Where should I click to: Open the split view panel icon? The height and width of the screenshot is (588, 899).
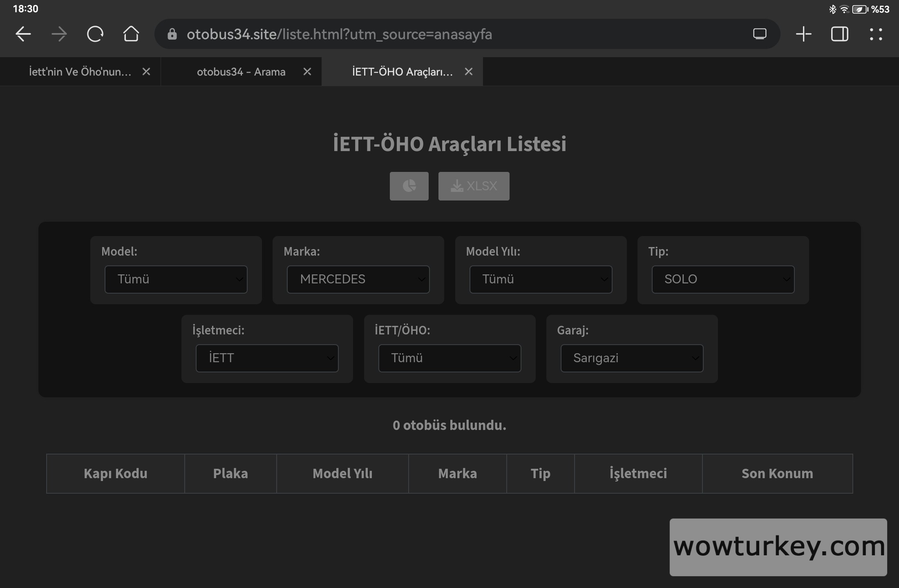click(839, 34)
